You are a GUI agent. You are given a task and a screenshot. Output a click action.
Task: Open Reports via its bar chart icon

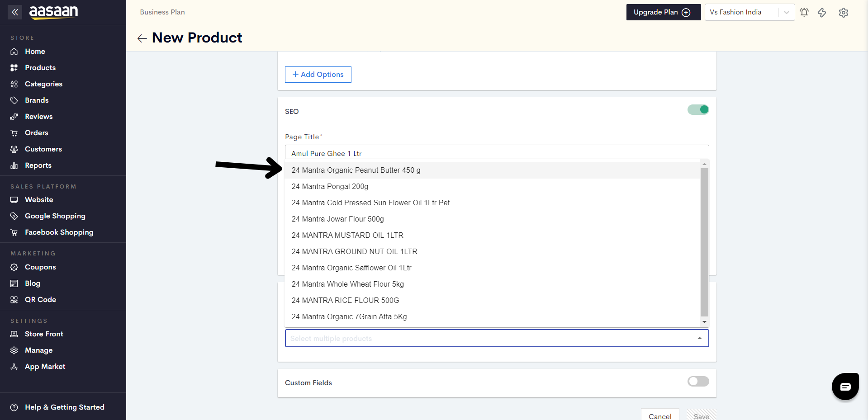tap(14, 165)
